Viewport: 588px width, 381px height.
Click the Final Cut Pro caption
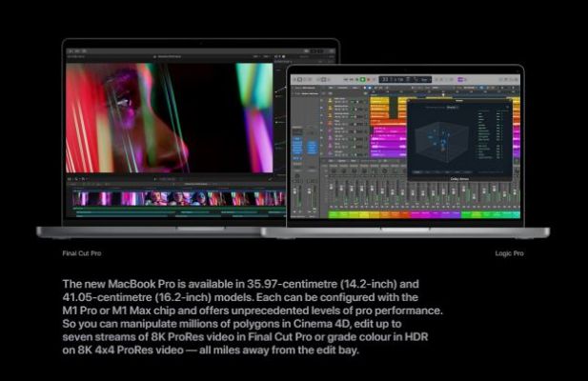coord(83,253)
